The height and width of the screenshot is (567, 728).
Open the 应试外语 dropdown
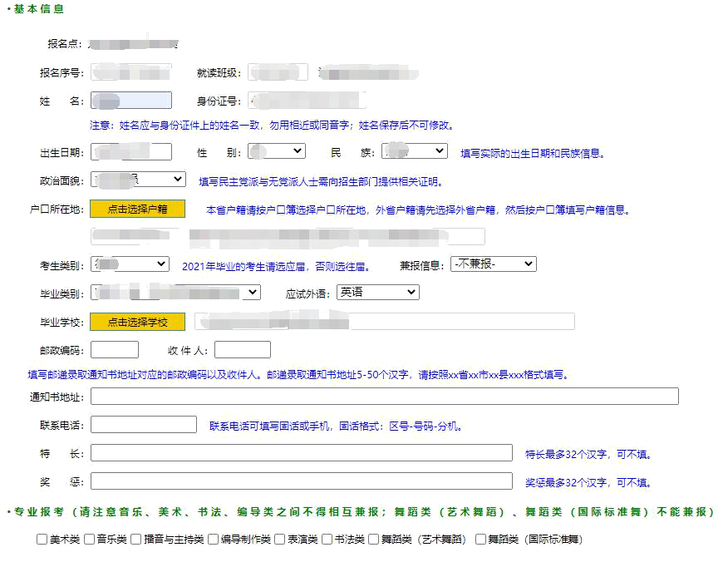click(x=378, y=292)
